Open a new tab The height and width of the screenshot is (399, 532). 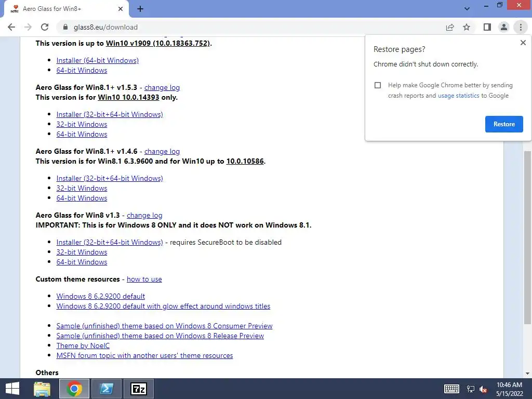[x=140, y=9]
